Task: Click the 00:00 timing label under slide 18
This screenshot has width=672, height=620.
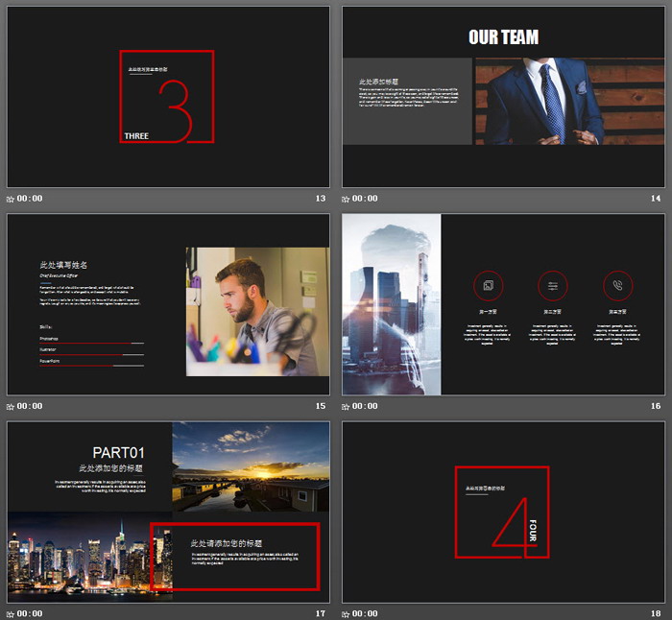Action: (366, 613)
